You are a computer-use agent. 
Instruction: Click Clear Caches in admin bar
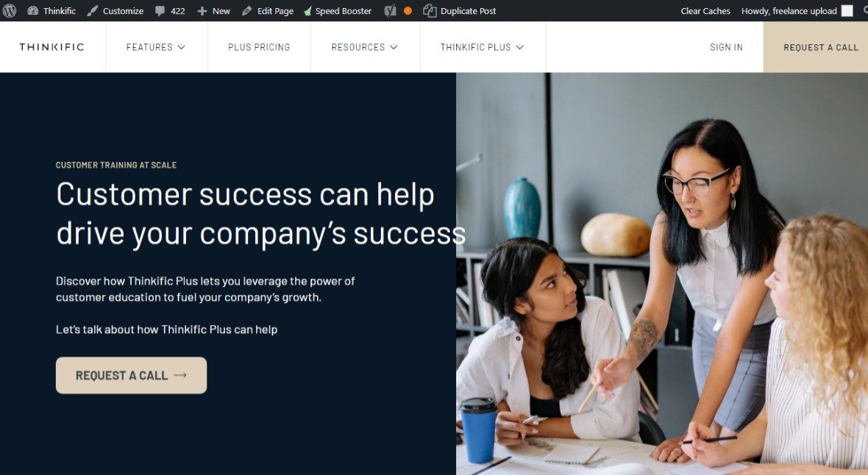[705, 11]
